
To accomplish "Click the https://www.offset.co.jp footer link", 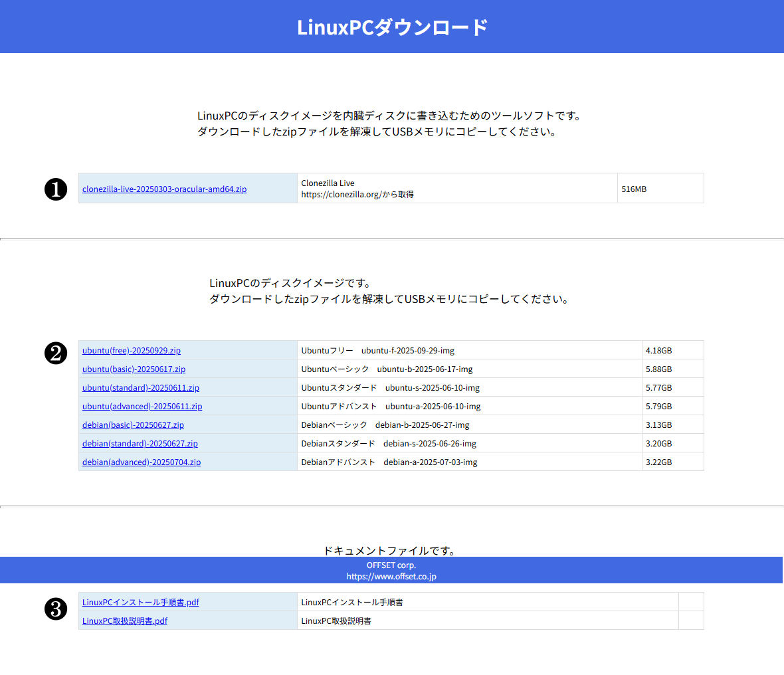I will [391, 576].
